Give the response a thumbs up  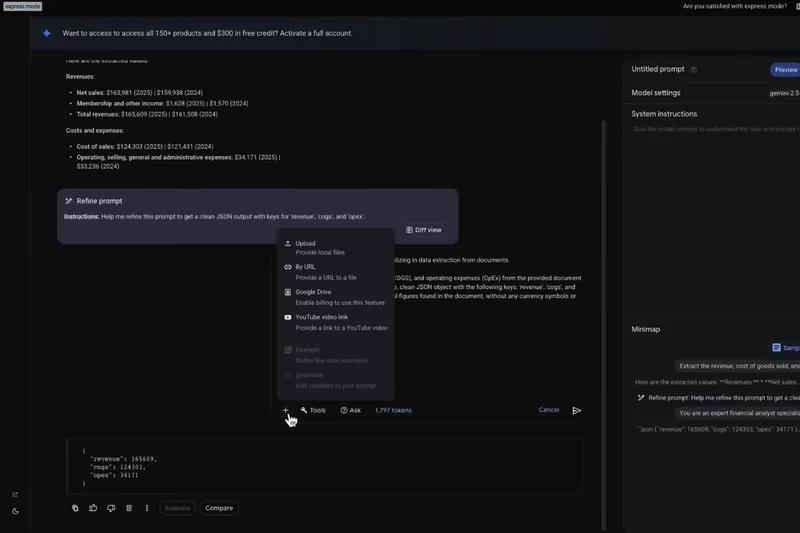click(x=93, y=508)
